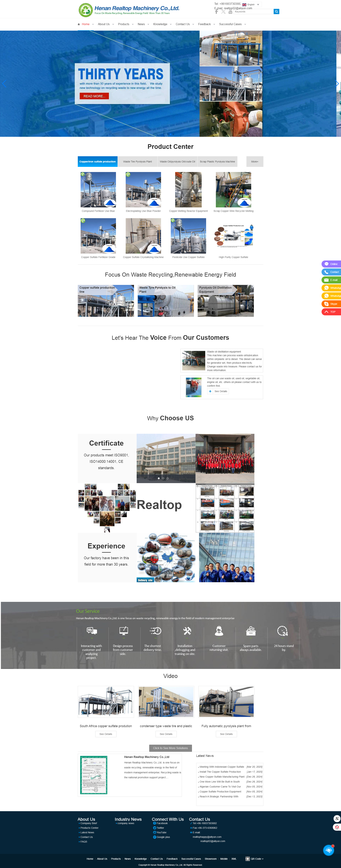341x868 pixels.
Task: Open the Facebook icon in the header
Action: click(216, 12)
